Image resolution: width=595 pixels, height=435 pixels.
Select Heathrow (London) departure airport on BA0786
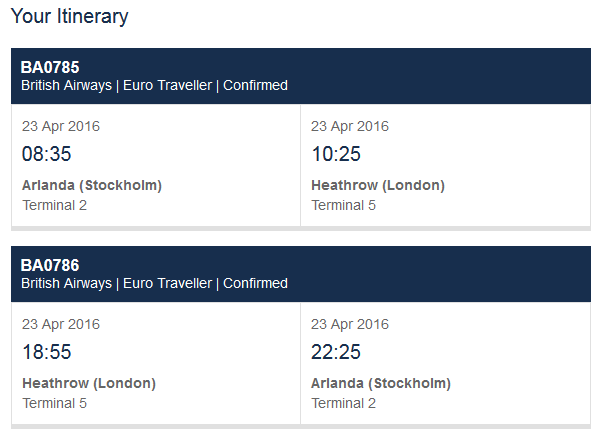89,383
